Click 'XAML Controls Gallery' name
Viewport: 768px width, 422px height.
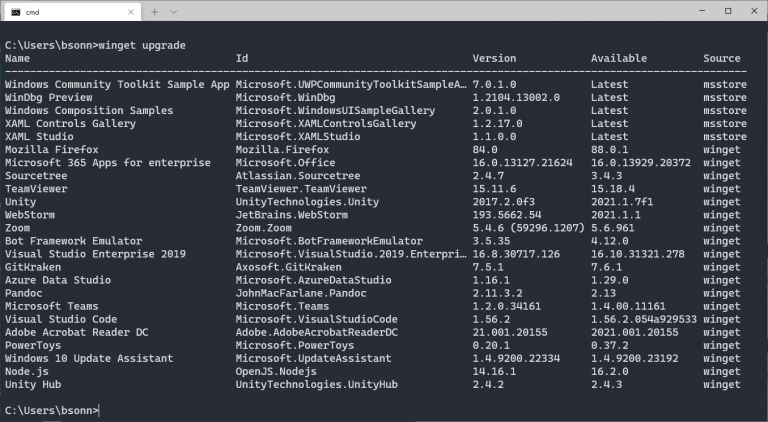71,123
